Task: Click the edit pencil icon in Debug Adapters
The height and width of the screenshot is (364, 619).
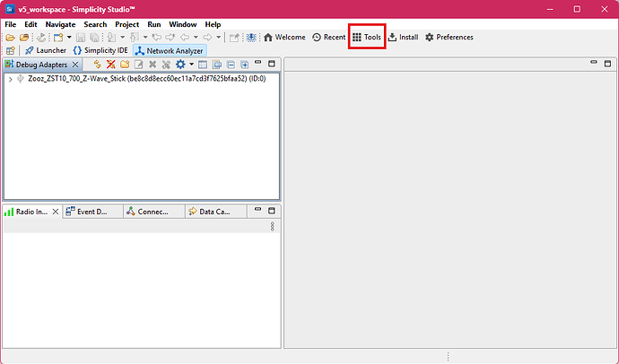Action: click(x=138, y=65)
